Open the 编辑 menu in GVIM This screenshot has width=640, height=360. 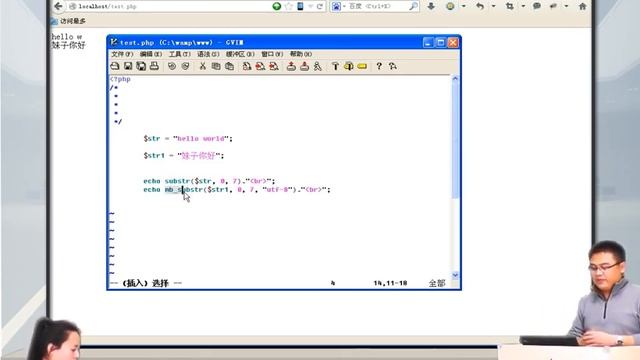pos(151,54)
